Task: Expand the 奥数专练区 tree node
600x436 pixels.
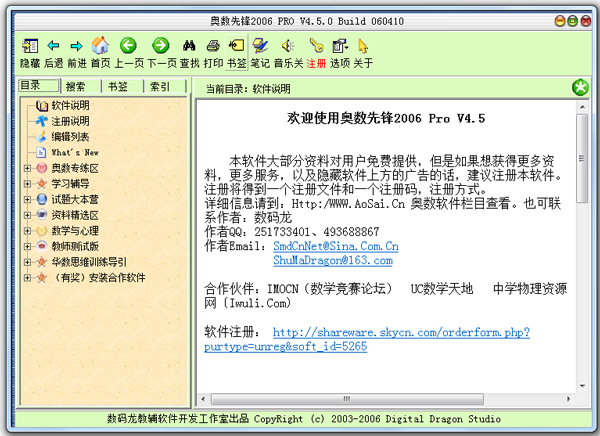Action: (x=27, y=168)
